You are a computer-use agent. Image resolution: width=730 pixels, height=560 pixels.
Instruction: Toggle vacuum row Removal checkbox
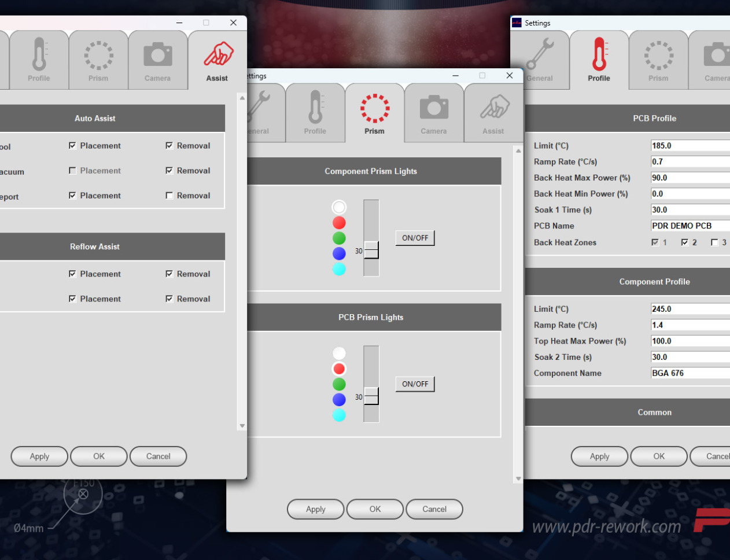coord(169,171)
